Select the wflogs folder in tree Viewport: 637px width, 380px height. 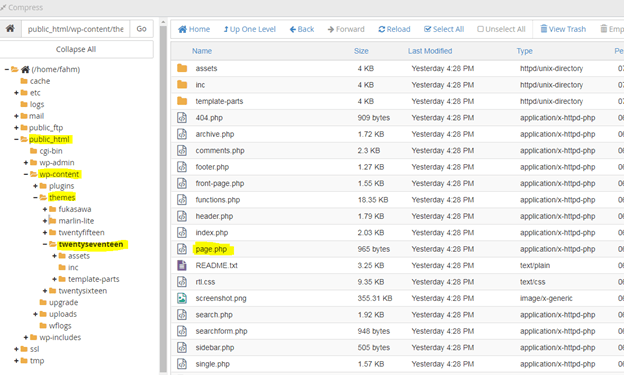click(x=60, y=326)
